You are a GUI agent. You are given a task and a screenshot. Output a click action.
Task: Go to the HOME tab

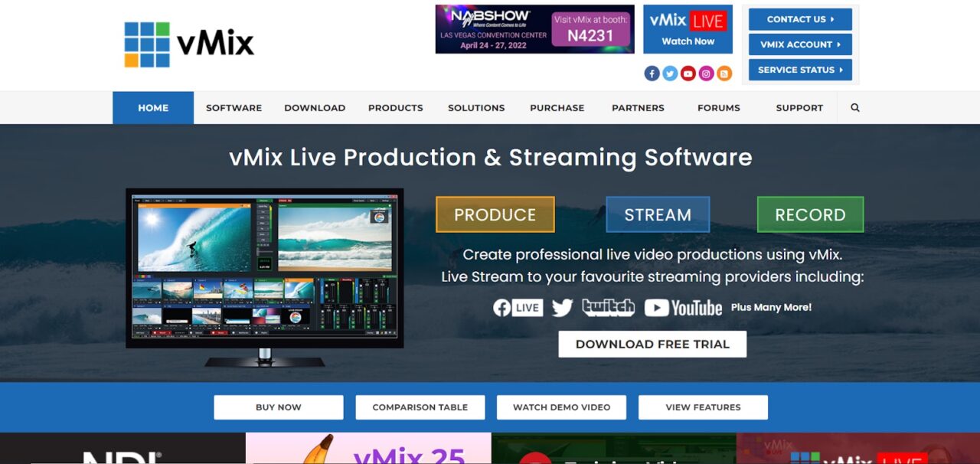pos(153,108)
